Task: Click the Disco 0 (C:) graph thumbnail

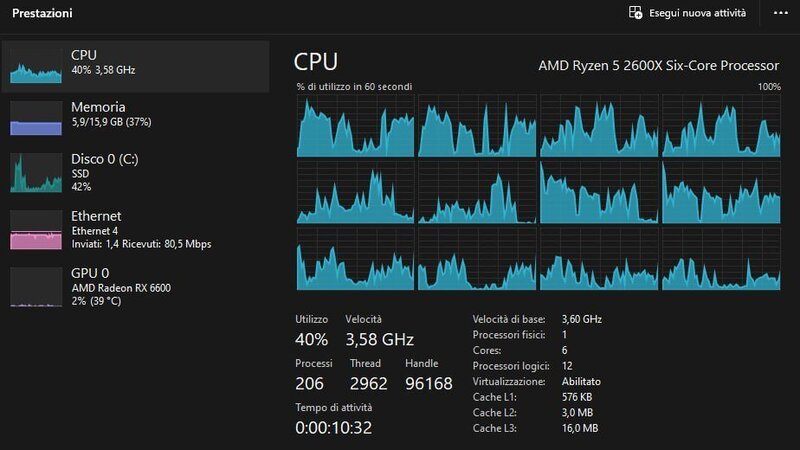Action: tap(36, 172)
